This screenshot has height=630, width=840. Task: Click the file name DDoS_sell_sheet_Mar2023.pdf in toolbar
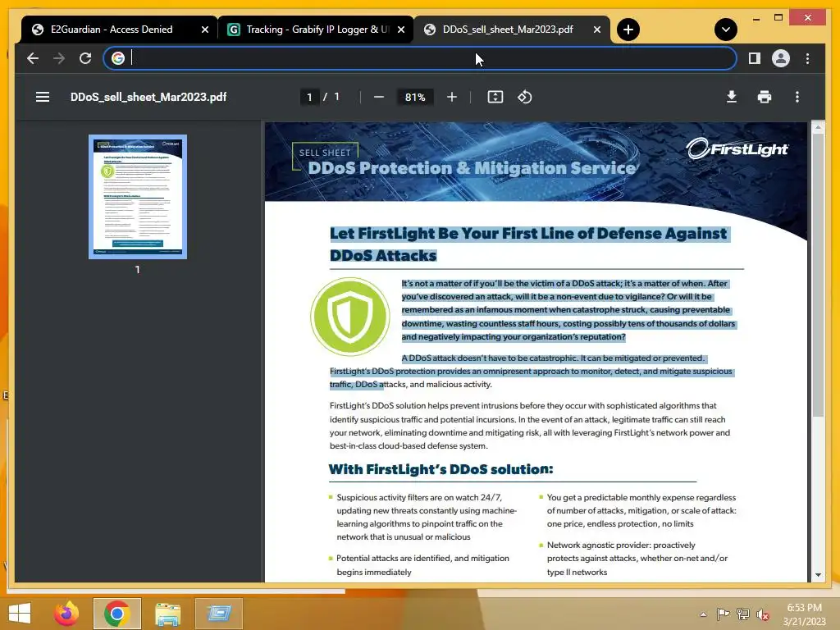[x=148, y=97]
